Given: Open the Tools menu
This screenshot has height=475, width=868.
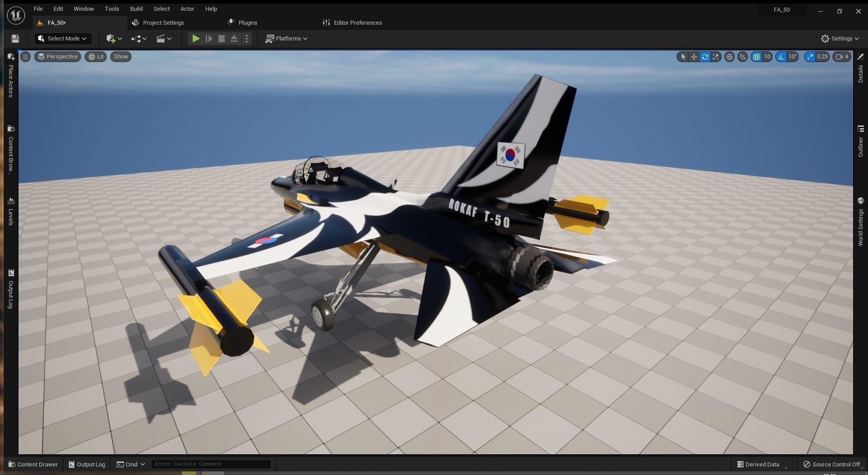Looking at the screenshot, I should pos(112,9).
